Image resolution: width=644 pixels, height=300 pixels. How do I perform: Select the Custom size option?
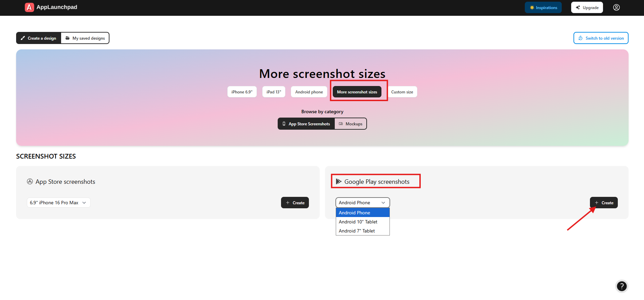coord(402,92)
